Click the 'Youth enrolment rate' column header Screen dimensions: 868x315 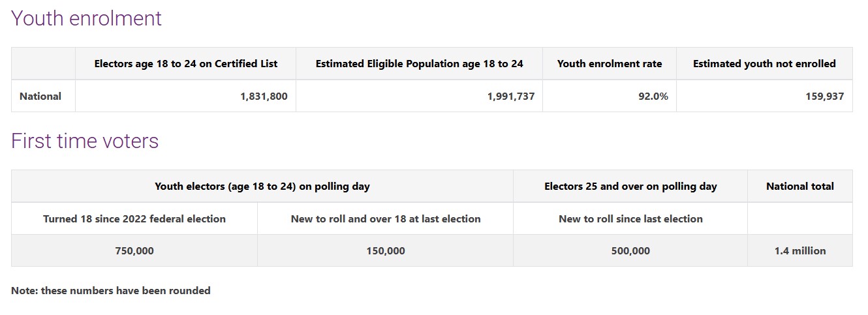coord(609,64)
